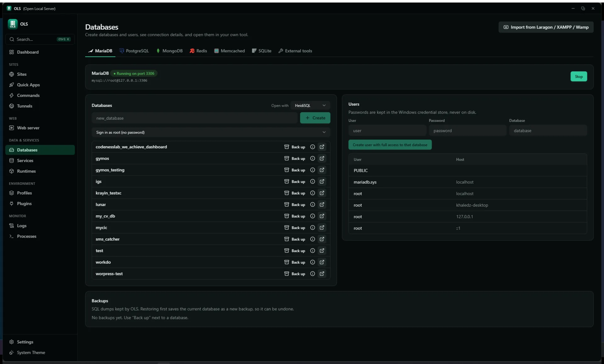
Task: Open Logs in sidebar
Action: [40, 226]
